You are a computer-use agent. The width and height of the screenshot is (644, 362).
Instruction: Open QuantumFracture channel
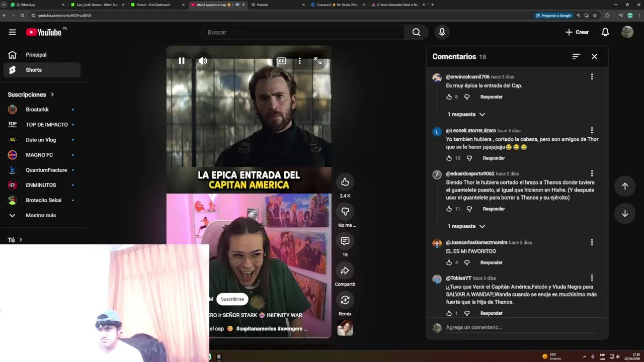click(x=42, y=170)
